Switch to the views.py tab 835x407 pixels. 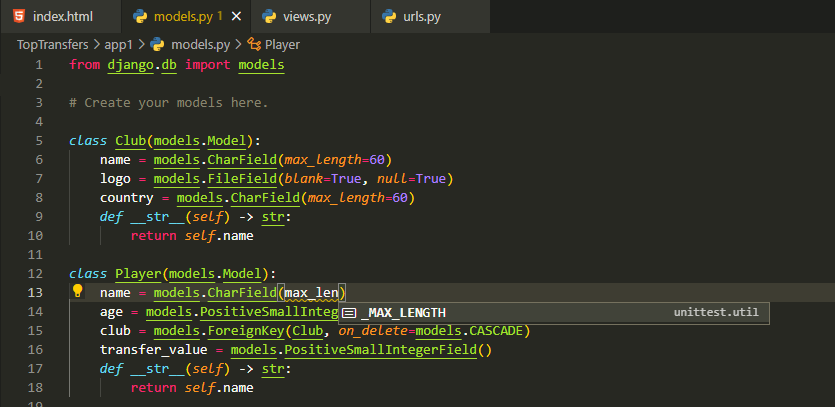tap(310, 17)
